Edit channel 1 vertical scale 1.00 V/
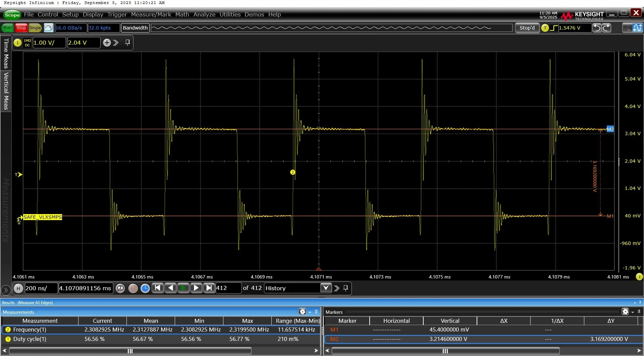Viewport: 644px width, 356px height. pyautogui.click(x=49, y=43)
